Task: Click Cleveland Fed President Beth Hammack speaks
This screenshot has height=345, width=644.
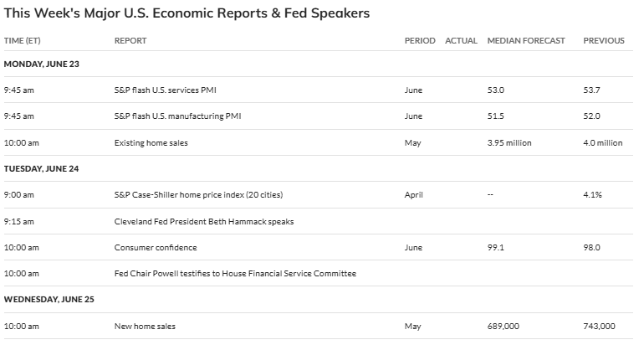Action: coord(204,221)
